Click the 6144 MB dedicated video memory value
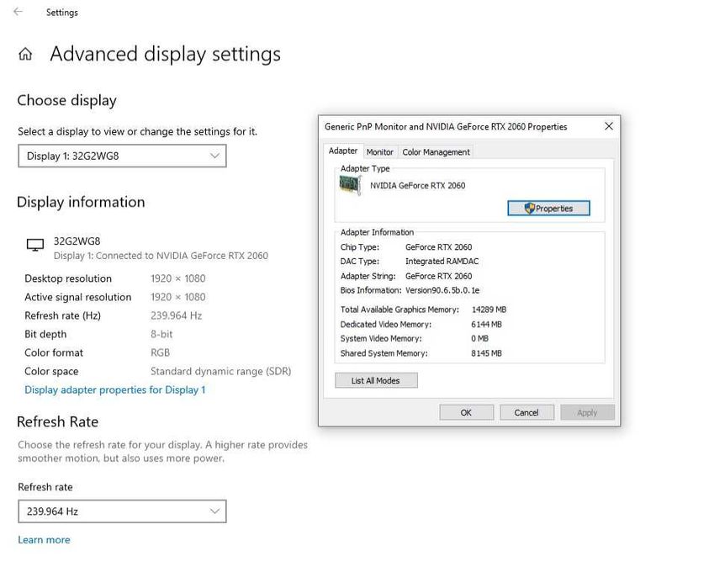The height and width of the screenshot is (588, 709). click(486, 325)
